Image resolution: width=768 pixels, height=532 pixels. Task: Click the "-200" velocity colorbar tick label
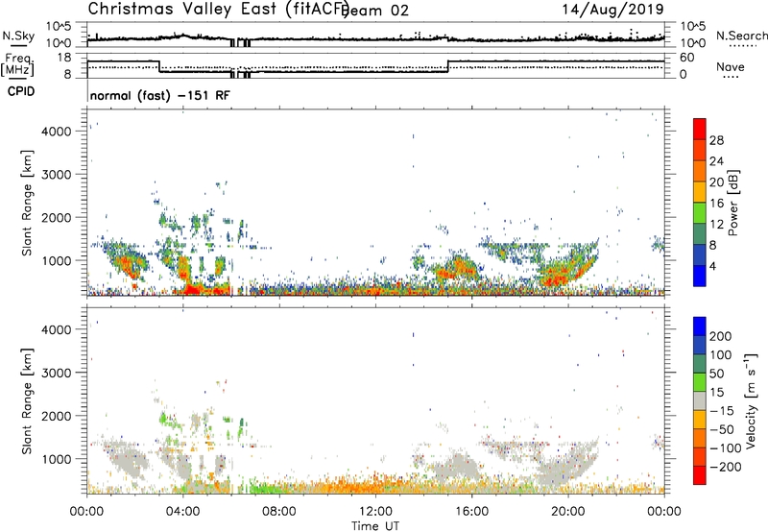coord(725,467)
